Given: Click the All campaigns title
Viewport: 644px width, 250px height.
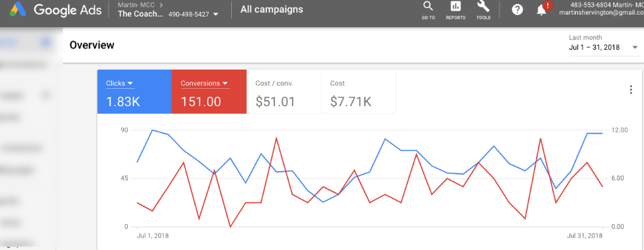Looking at the screenshot, I should pyautogui.click(x=272, y=9).
